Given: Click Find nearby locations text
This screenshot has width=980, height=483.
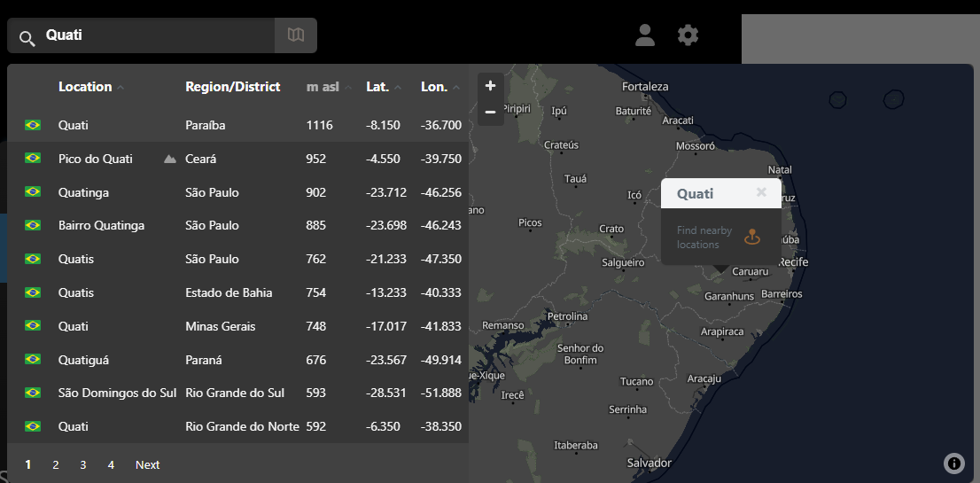Looking at the screenshot, I should click(x=704, y=238).
